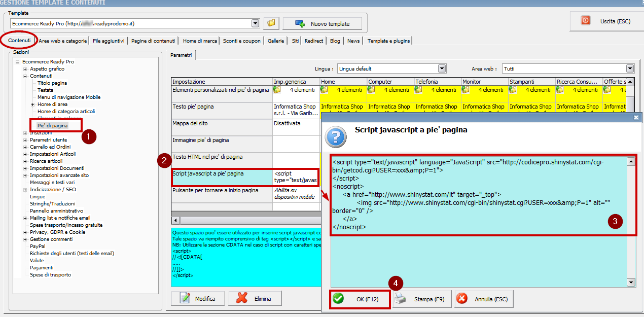Collapse the Ecommerce Ready Pro root node
This screenshot has width=644, height=317.
click(x=18, y=62)
